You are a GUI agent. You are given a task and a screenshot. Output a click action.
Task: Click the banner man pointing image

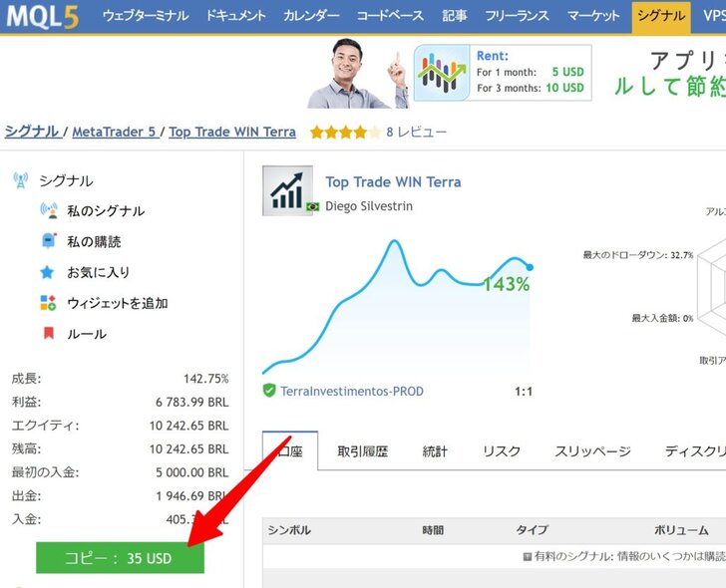point(357,73)
